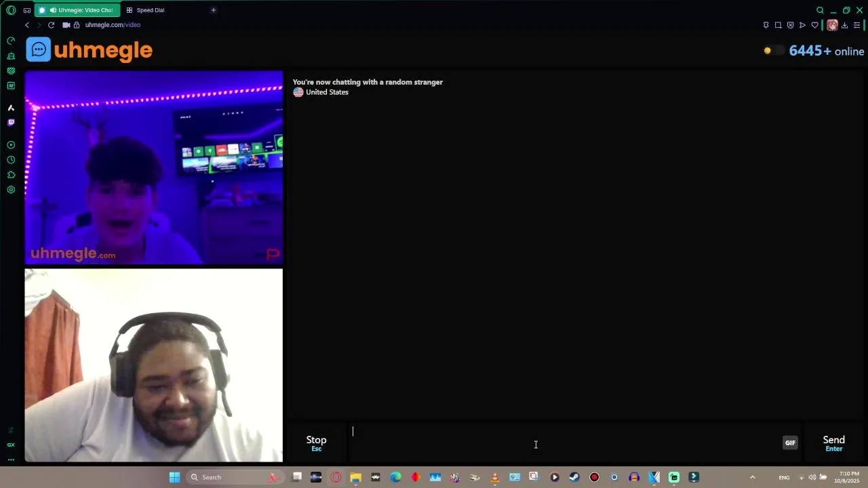Screen dimensions: 868x488
Task: Mute audio indicator on the Uhmegle tab
Action: 53,10
